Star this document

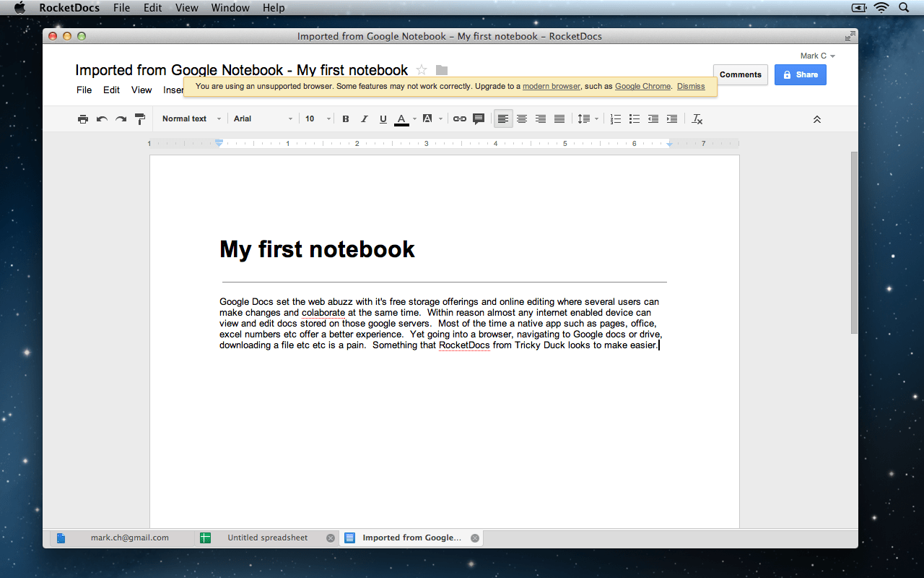pyautogui.click(x=422, y=70)
